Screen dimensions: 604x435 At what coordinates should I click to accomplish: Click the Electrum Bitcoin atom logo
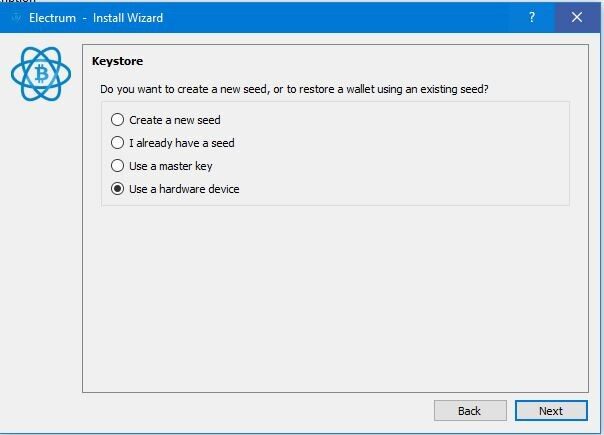point(41,74)
